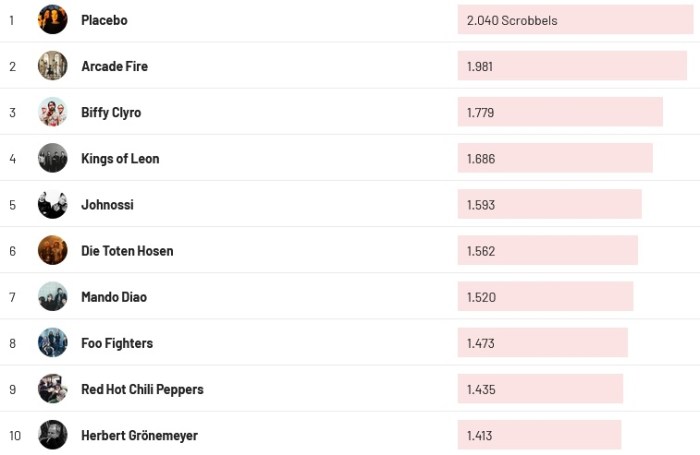
Task: Click the Biffy Clyro name link
Action: click(111, 112)
